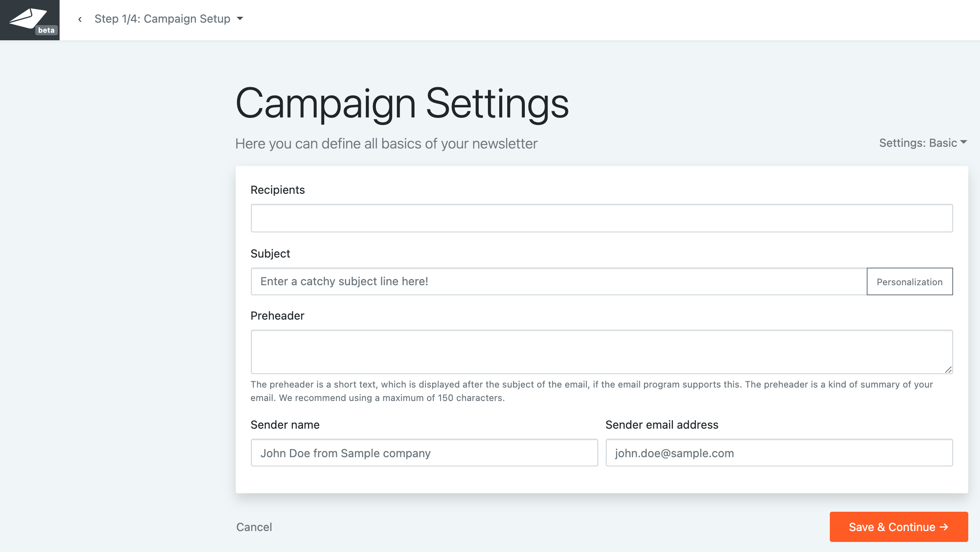980x552 pixels.
Task: Focus the Subject line input
Action: (558, 281)
